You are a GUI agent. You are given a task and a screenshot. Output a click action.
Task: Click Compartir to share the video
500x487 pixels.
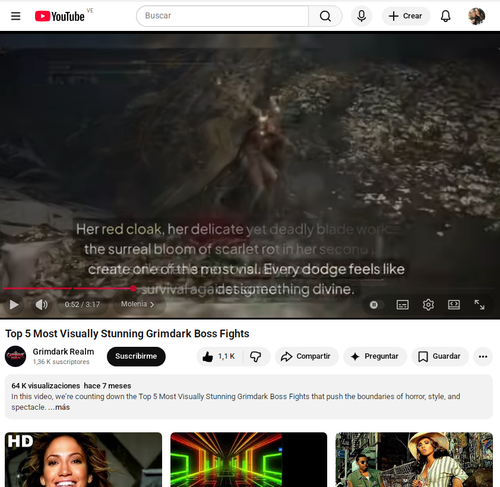[x=306, y=356]
